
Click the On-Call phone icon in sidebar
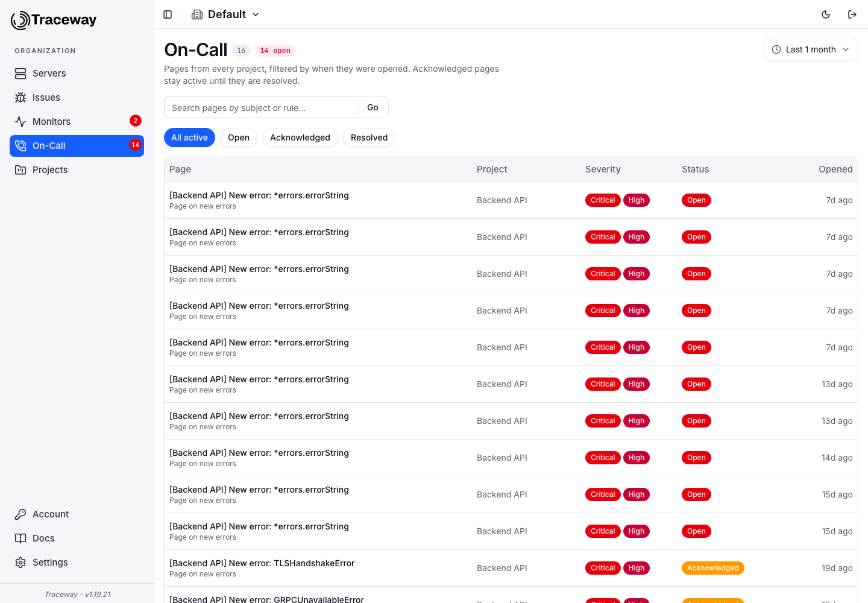[x=20, y=146]
